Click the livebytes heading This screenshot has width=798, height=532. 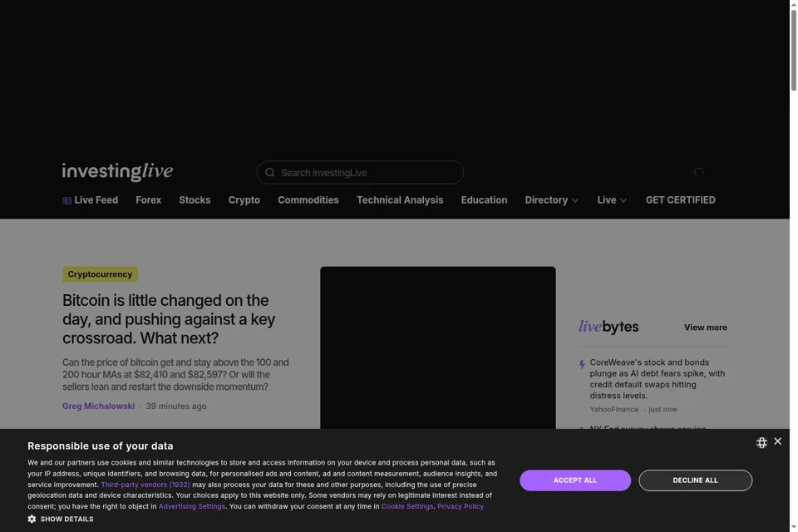[x=608, y=327]
